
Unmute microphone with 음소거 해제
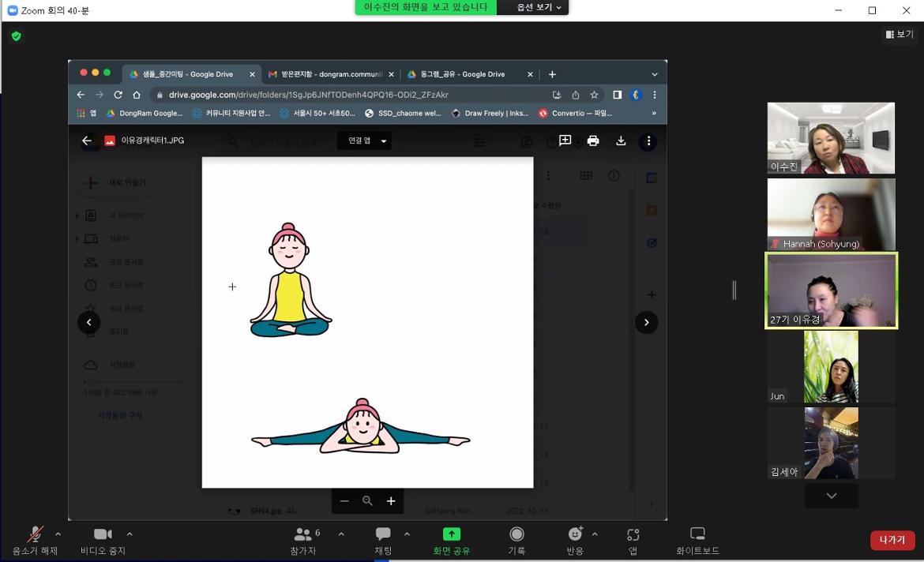(x=35, y=540)
